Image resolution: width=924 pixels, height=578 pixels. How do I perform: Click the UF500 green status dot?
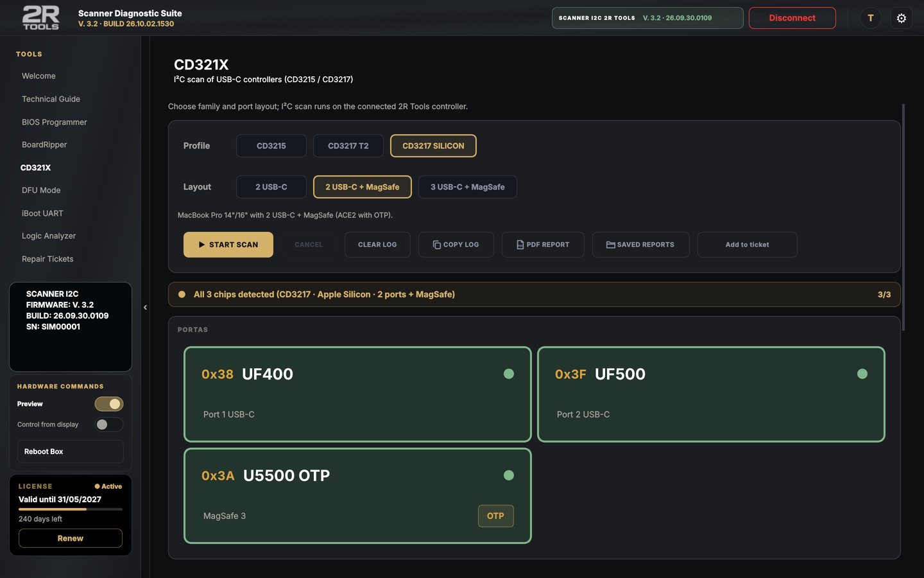coord(862,374)
